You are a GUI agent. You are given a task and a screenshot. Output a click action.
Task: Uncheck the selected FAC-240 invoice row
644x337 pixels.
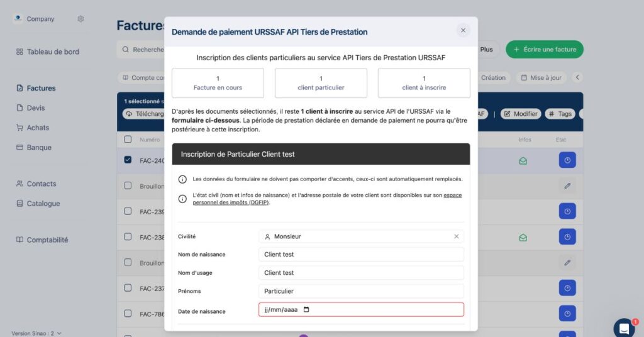128,160
